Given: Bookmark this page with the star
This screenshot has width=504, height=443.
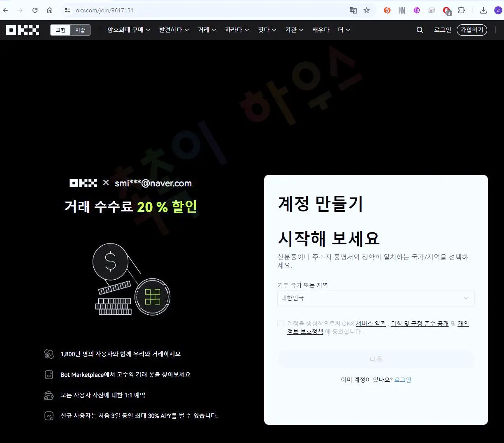Looking at the screenshot, I should [x=367, y=10].
